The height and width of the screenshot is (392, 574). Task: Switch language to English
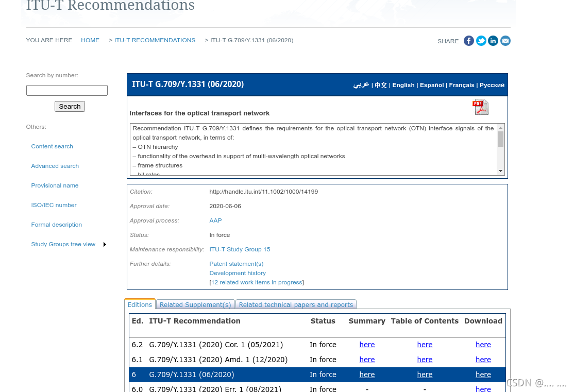pos(403,85)
